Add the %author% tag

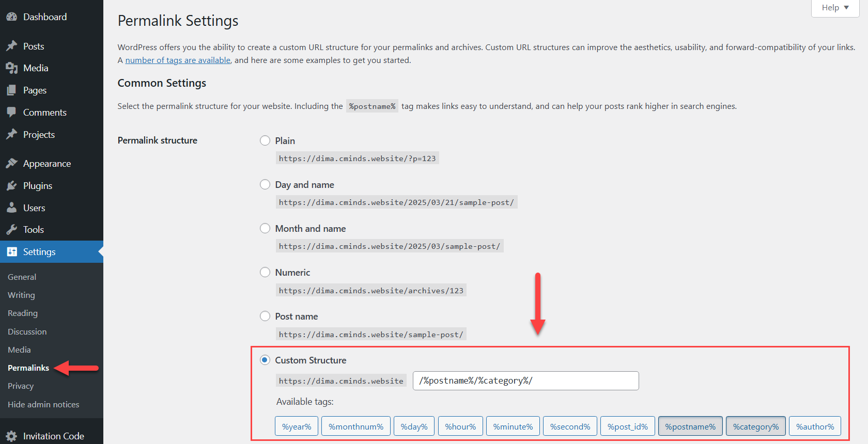815,426
